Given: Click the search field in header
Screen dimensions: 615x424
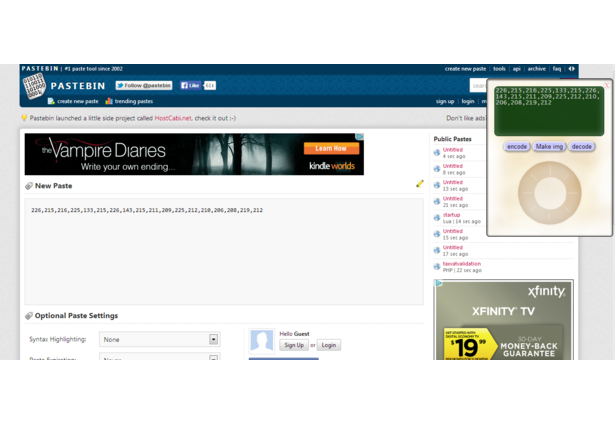Looking at the screenshot, I should [478, 85].
